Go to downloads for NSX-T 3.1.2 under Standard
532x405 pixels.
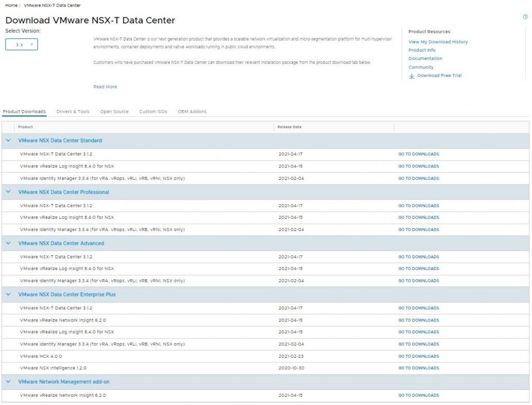click(419, 154)
